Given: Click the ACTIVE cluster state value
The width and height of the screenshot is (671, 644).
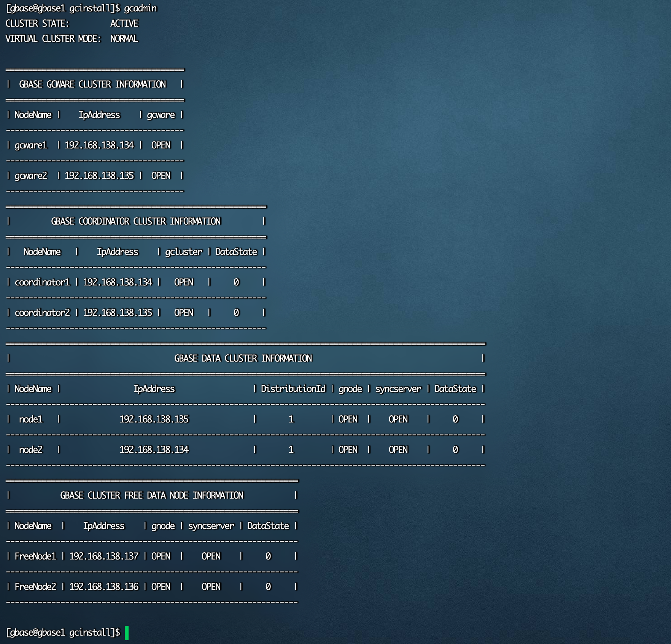Looking at the screenshot, I should 124,24.
